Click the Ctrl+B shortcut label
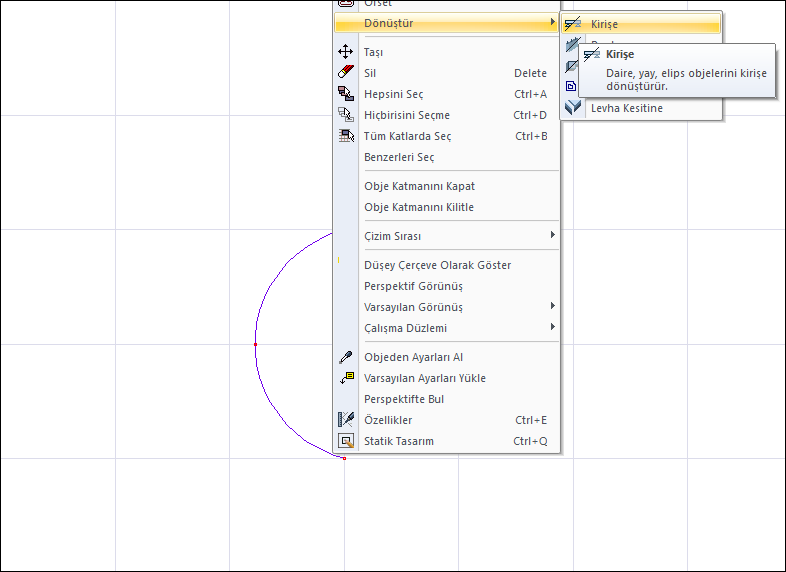The height and width of the screenshot is (572, 786). pos(531,136)
